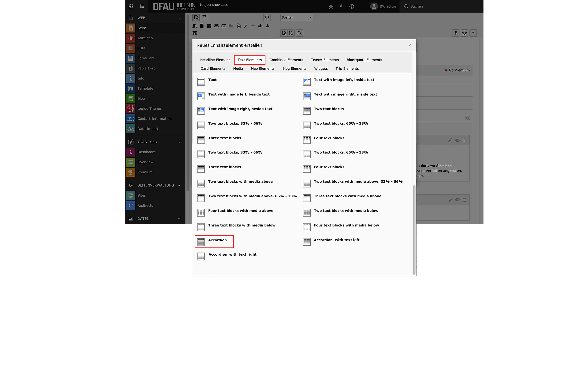Click the edit page properties icon
Screen dimensions: 588x368
(x=291, y=33)
